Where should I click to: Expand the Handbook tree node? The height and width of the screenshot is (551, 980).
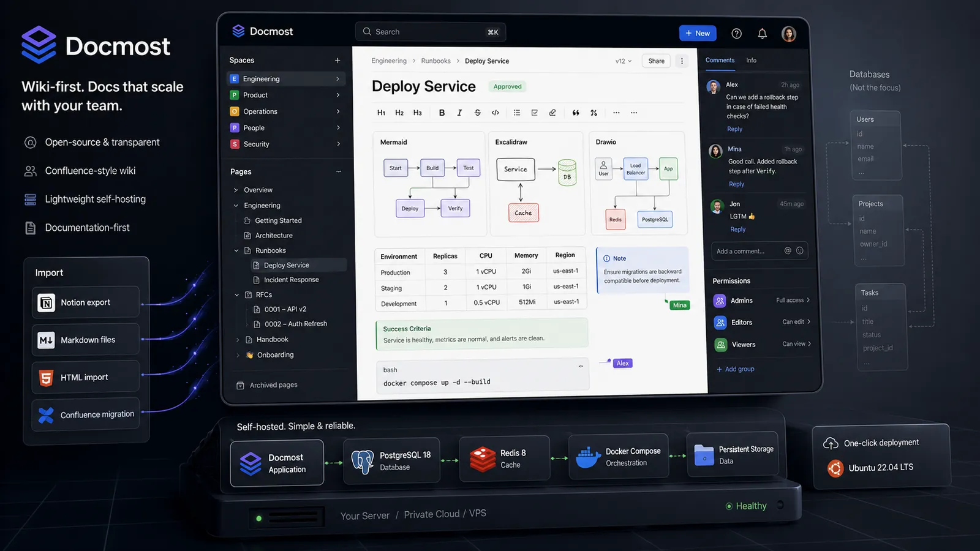tap(238, 340)
